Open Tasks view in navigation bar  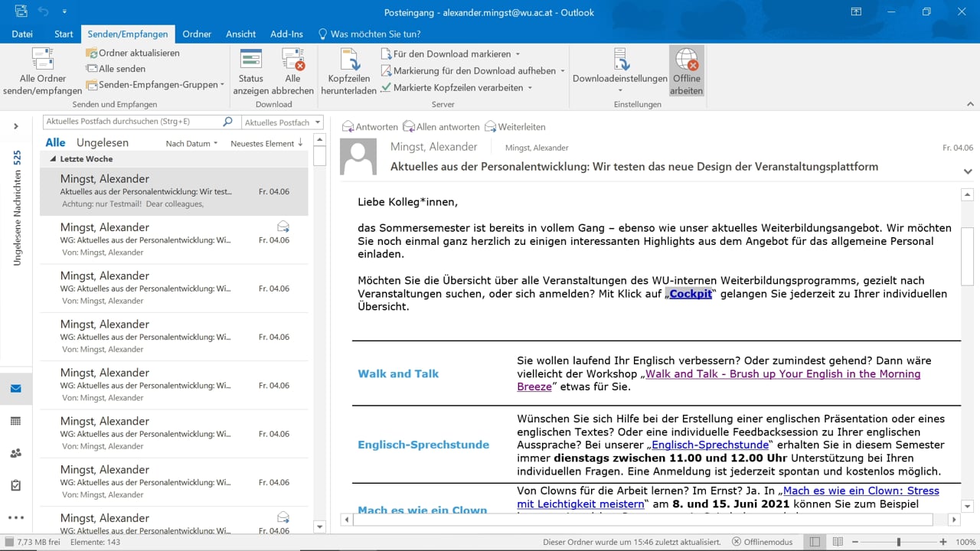pyautogui.click(x=16, y=485)
